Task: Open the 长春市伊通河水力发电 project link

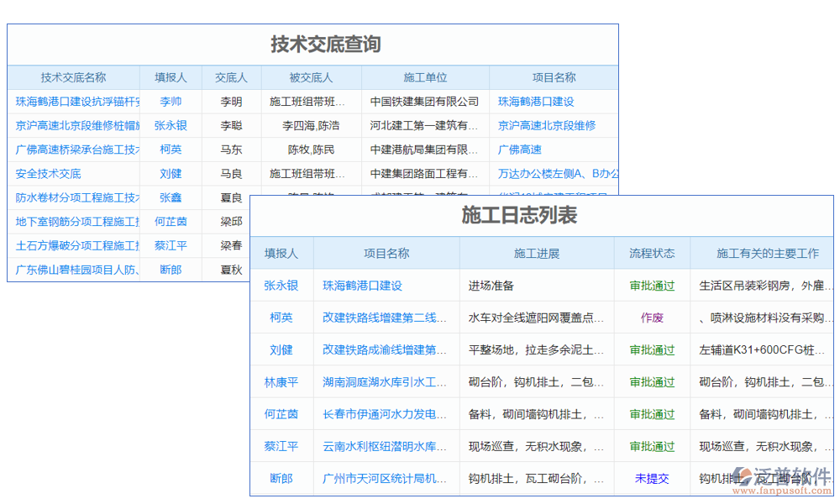Action: [384, 414]
